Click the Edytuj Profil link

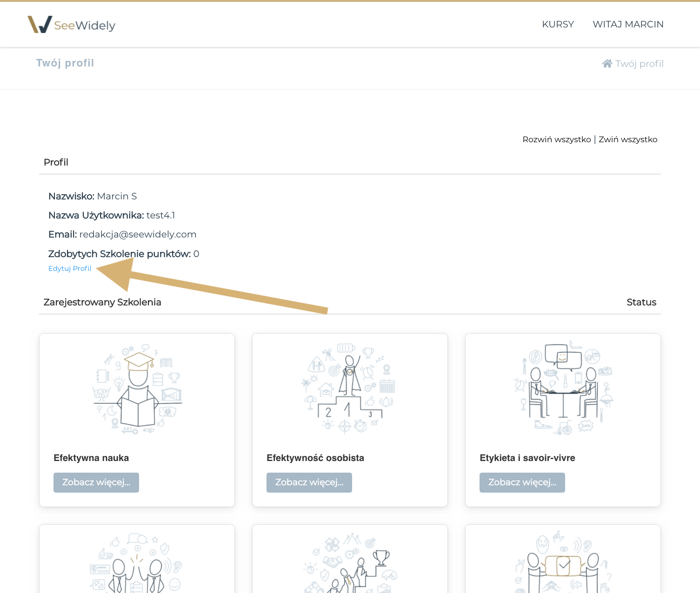(x=70, y=269)
